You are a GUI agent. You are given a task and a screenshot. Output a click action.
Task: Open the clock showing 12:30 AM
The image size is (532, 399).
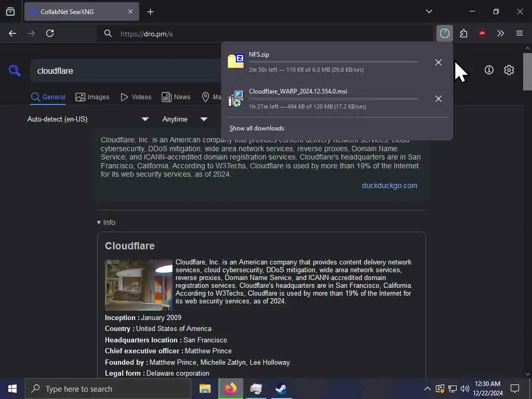coord(487,389)
